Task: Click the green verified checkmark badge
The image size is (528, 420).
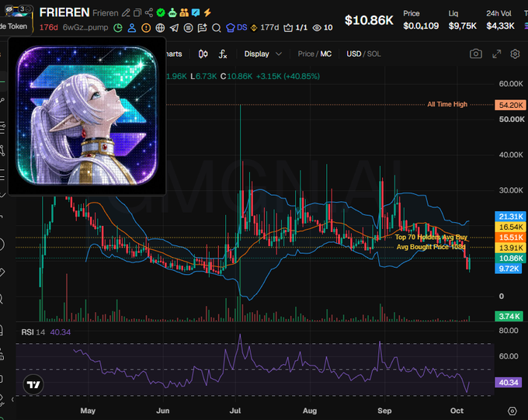Action: [x=161, y=12]
